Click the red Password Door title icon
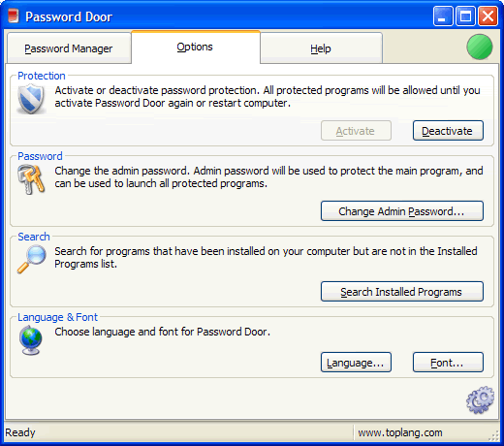 click(x=13, y=16)
